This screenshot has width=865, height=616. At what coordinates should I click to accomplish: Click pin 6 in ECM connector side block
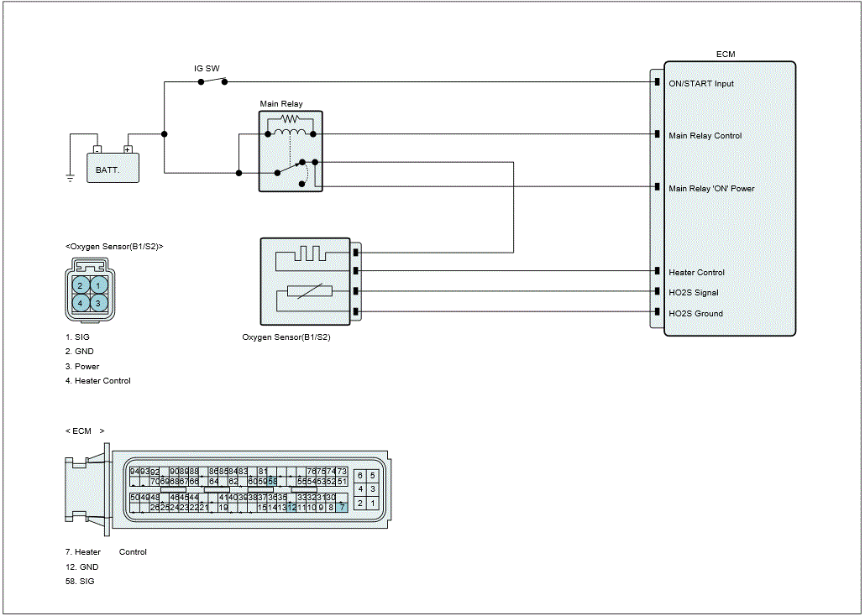[x=360, y=475]
